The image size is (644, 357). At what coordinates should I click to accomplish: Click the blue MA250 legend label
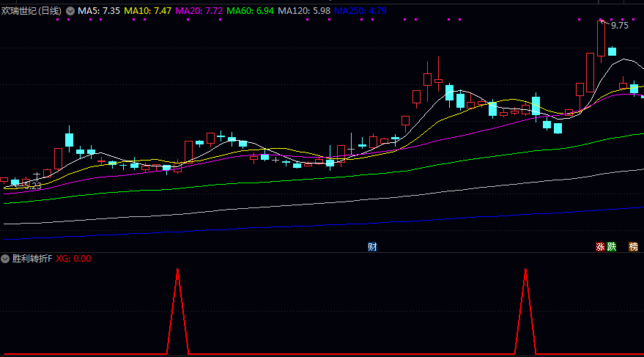tap(359, 12)
